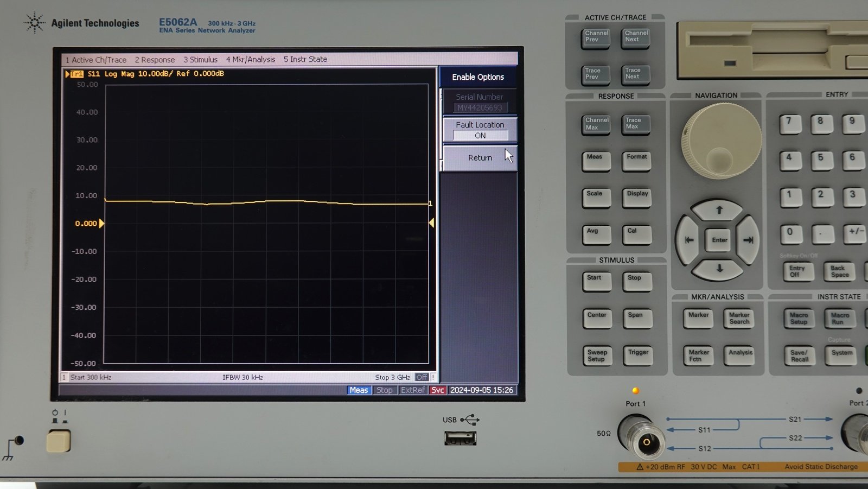Click the USB port on front panel

(460, 438)
